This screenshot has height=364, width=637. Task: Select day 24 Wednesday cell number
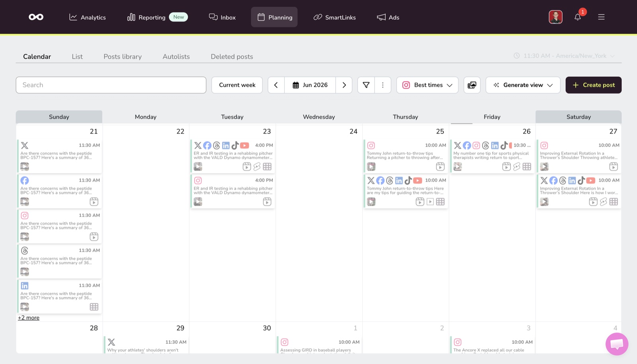[x=353, y=131]
